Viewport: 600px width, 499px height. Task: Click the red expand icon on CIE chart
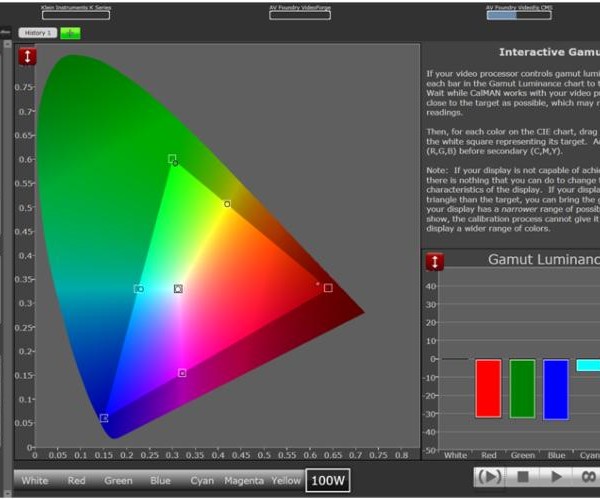pyautogui.click(x=27, y=56)
